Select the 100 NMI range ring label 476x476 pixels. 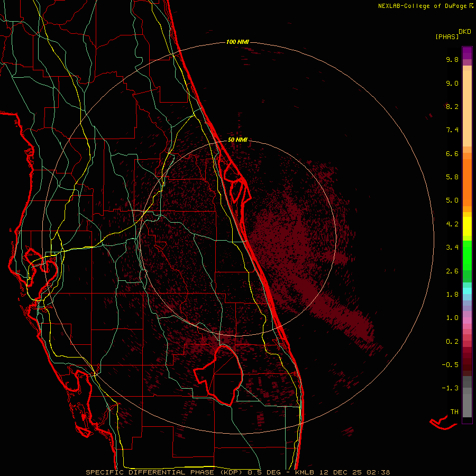pyautogui.click(x=237, y=42)
